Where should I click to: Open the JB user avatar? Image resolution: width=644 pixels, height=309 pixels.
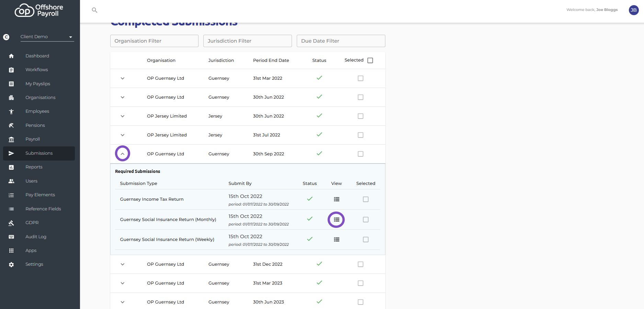pos(633,10)
